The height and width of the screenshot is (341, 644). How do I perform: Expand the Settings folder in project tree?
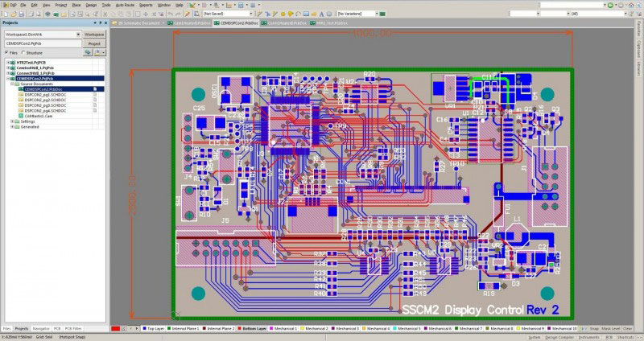[x=12, y=121]
